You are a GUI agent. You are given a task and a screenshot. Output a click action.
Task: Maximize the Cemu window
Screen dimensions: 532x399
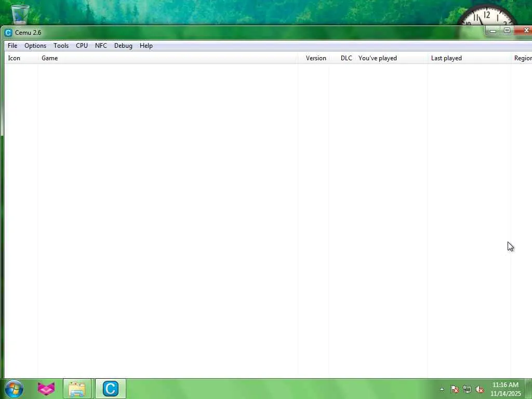click(x=507, y=31)
